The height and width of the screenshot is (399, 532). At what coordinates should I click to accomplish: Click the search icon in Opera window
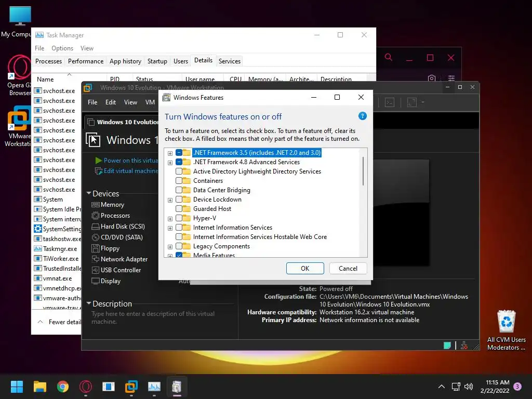click(389, 57)
